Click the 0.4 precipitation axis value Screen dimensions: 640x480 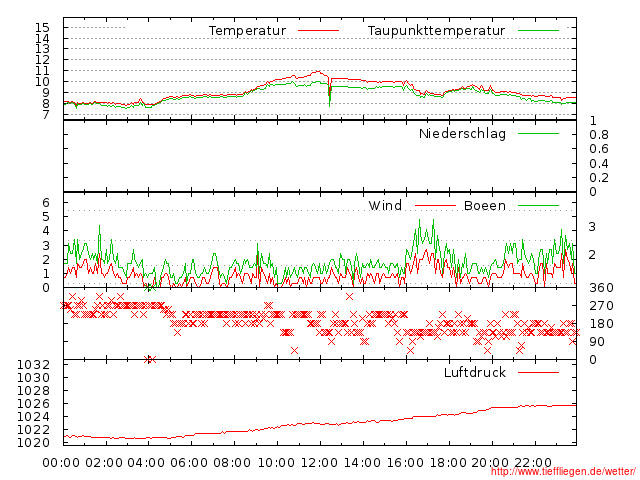[599, 164]
